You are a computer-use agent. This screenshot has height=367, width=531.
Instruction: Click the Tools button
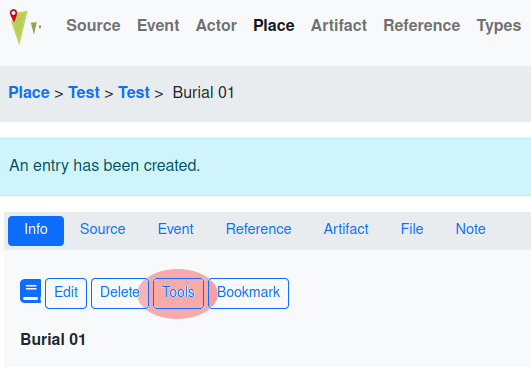(178, 294)
